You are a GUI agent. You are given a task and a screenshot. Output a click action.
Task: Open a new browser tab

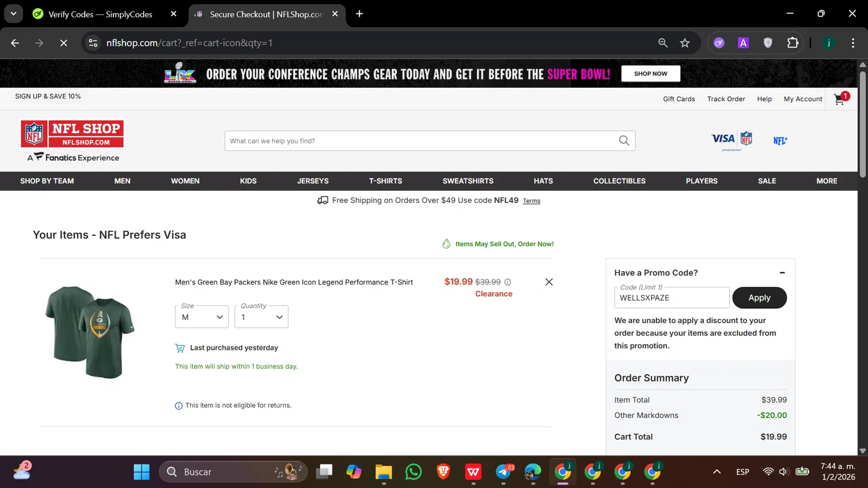(359, 14)
